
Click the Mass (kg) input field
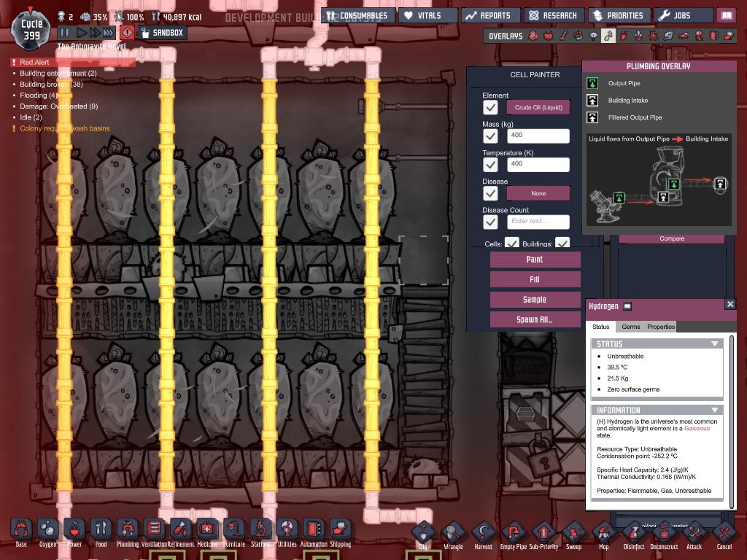pyautogui.click(x=538, y=136)
